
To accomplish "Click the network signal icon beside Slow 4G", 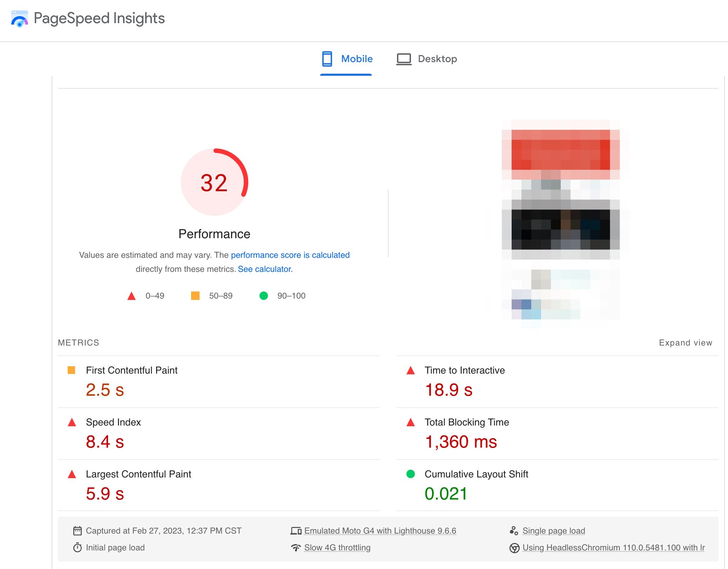I will click(296, 548).
